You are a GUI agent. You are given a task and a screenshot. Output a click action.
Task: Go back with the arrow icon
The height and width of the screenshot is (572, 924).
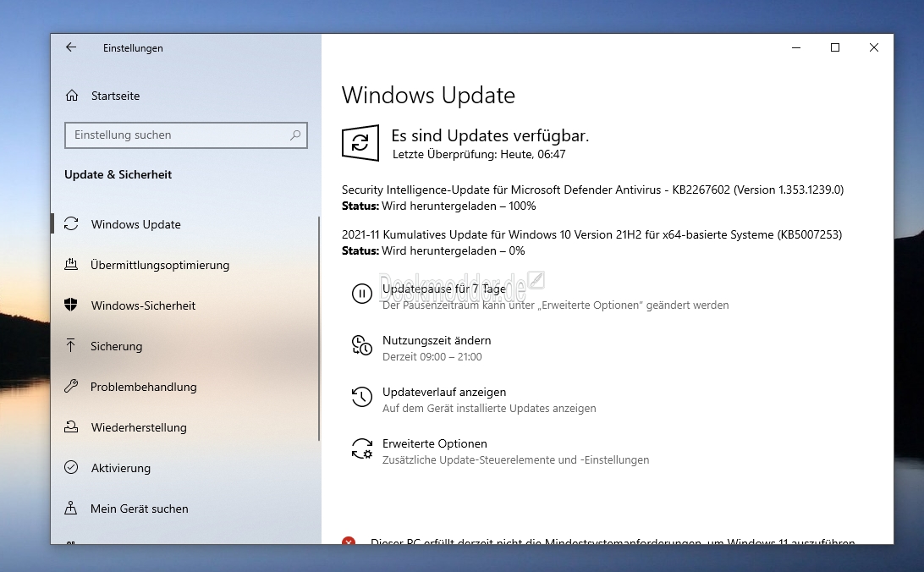(71, 47)
